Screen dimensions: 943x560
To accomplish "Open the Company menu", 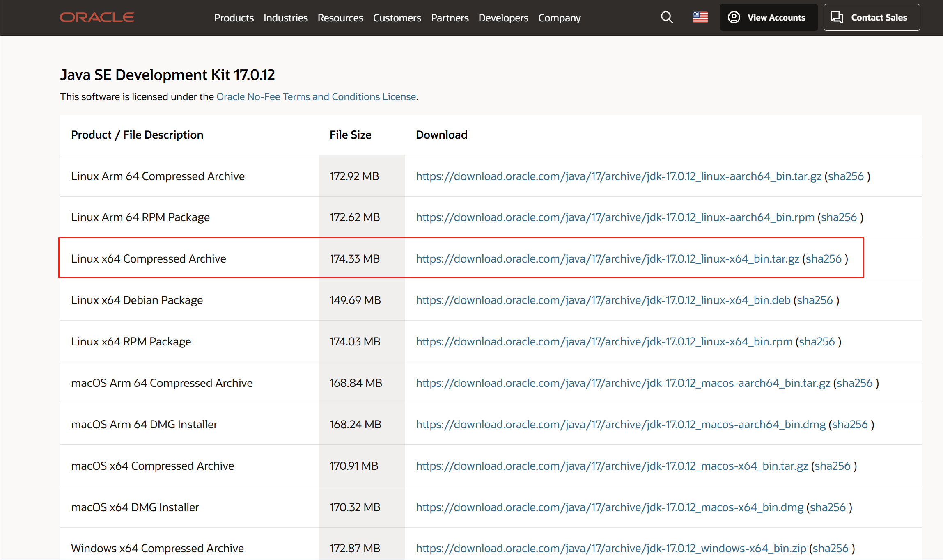I will coord(559,18).
